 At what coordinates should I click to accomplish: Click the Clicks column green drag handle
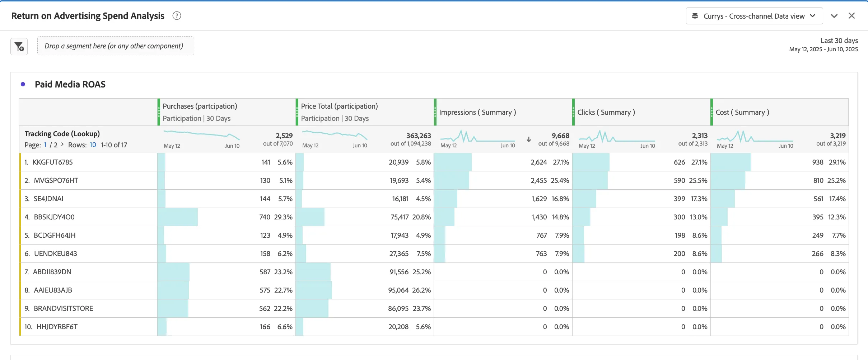pos(573,112)
